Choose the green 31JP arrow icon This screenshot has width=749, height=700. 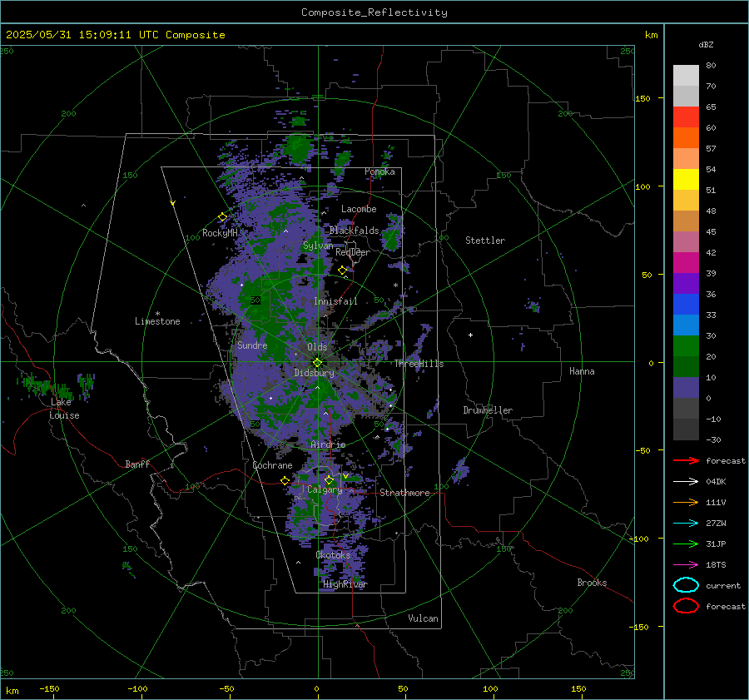(686, 544)
